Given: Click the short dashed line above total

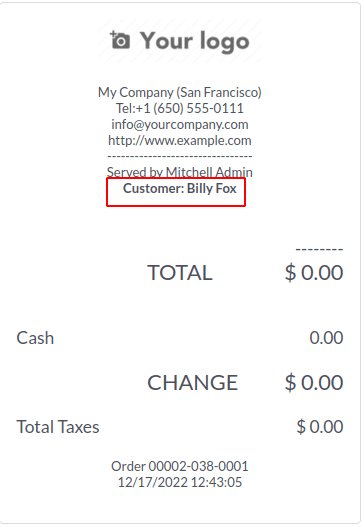Looking at the screenshot, I should 319,249.
